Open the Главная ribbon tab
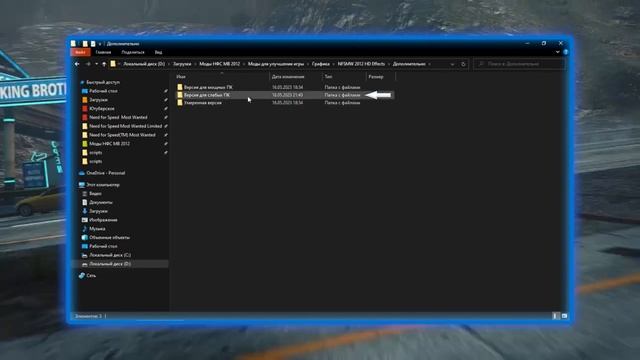This screenshot has width=640, height=360. (103, 52)
